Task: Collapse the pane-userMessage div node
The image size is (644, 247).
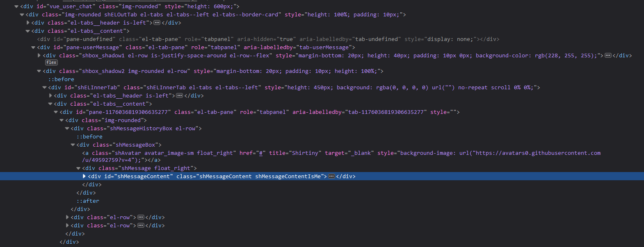Action: coord(34,48)
